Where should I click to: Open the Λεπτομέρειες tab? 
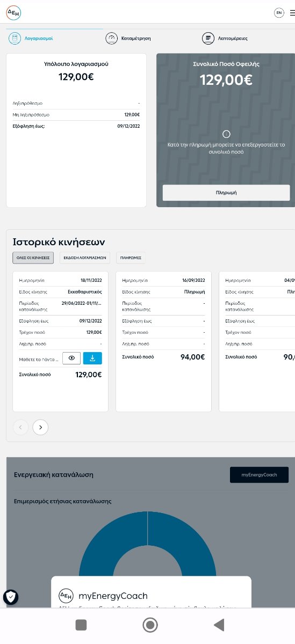point(225,38)
